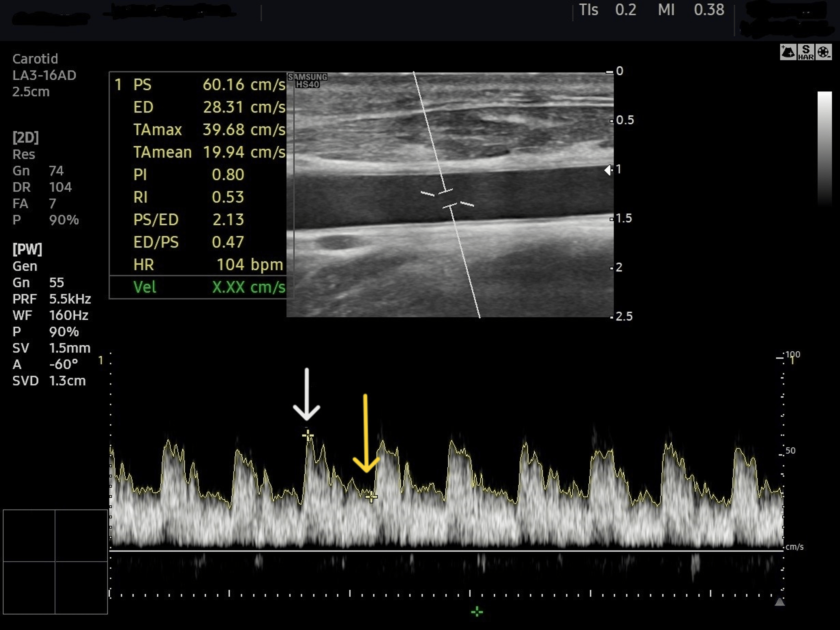Image resolution: width=840 pixels, height=630 pixels.
Task: Open the LA3-16AD transducer selector
Action: 45,76
